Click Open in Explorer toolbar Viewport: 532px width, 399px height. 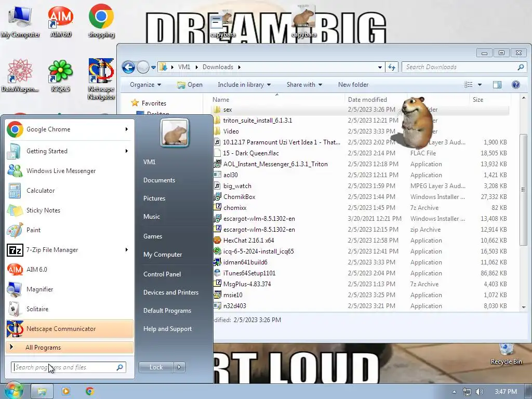(190, 85)
